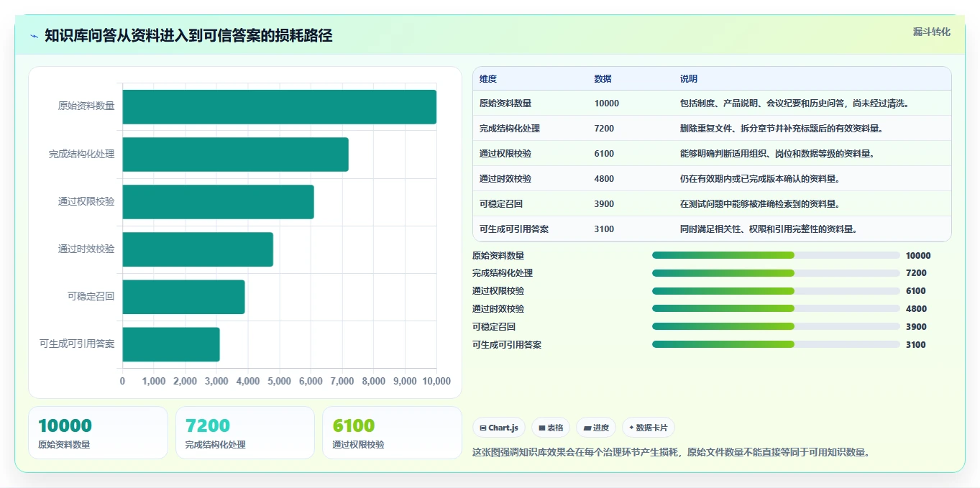980x488 pixels.
Task: Click the 通过时效校验 progress bar
Action: [x=776, y=308]
